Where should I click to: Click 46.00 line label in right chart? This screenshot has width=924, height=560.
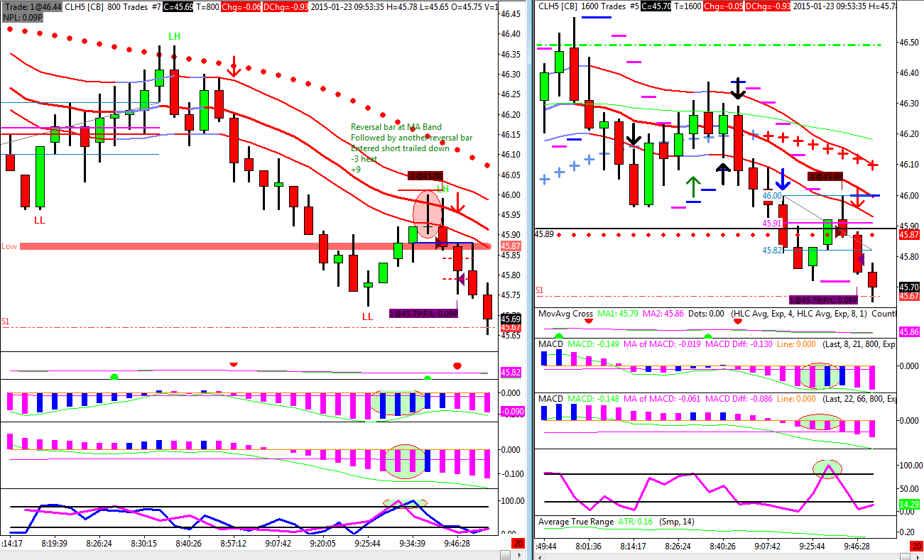pos(772,195)
